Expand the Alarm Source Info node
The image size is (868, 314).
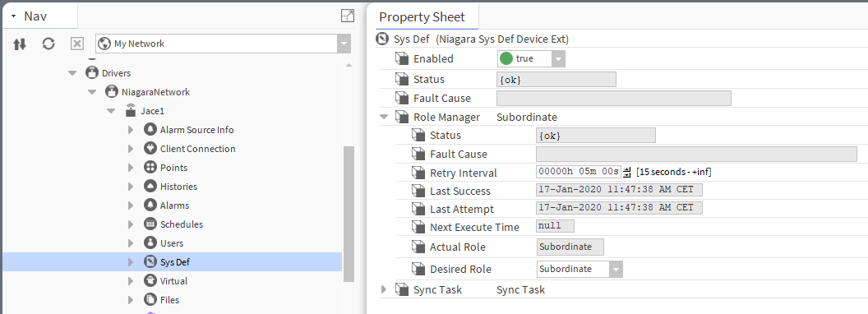(131, 130)
